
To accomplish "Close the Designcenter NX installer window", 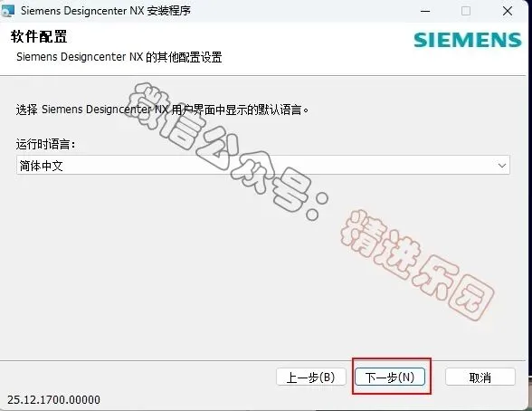I will click(x=508, y=11).
